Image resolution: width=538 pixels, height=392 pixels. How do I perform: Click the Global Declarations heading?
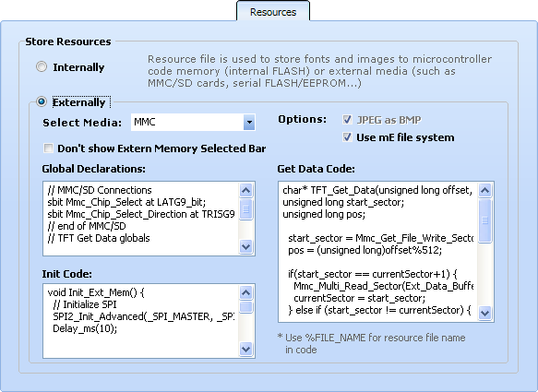click(94, 169)
